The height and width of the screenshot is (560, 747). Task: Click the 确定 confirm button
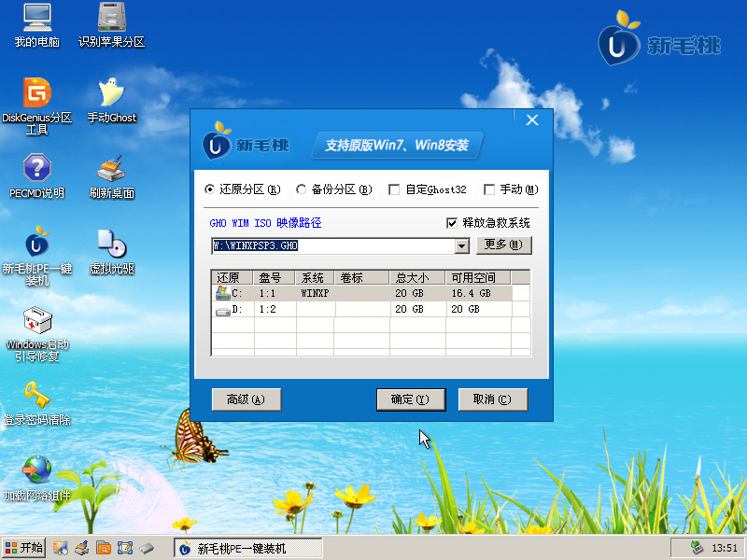(x=411, y=399)
